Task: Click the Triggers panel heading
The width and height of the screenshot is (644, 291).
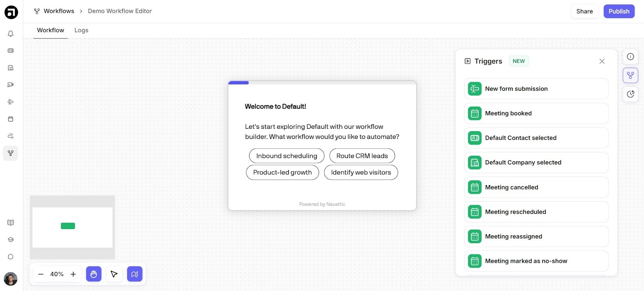Action: (x=488, y=61)
